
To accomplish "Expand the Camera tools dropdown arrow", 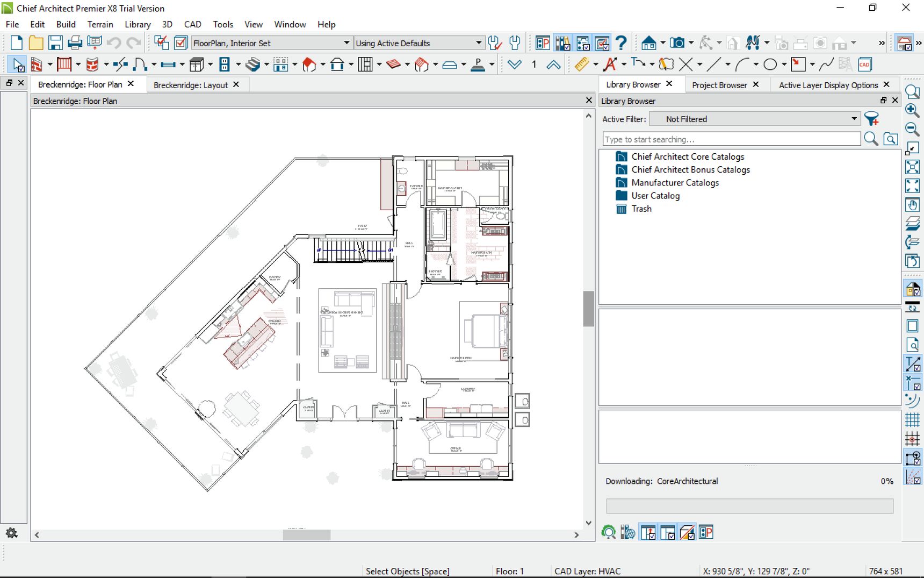I will click(691, 43).
